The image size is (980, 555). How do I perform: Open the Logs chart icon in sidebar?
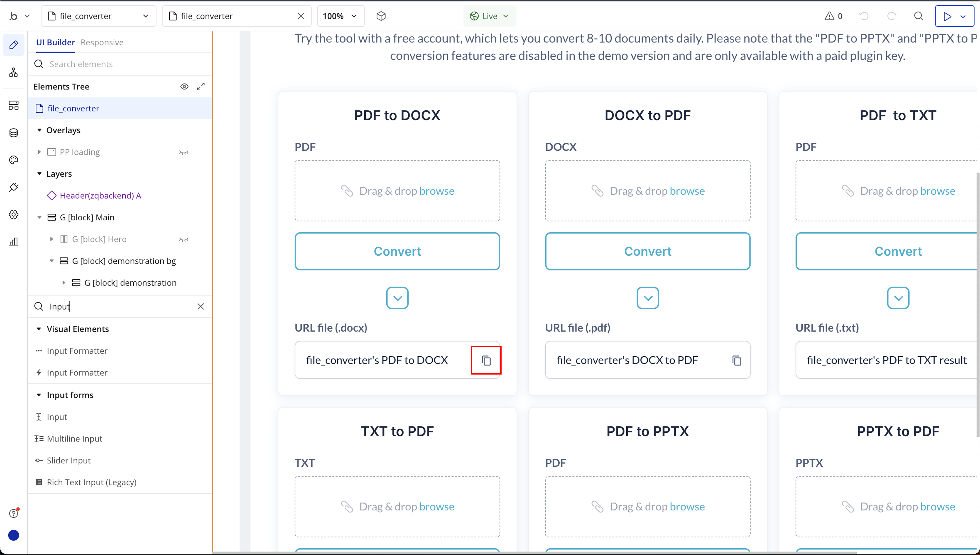pyautogui.click(x=14, y=242)
